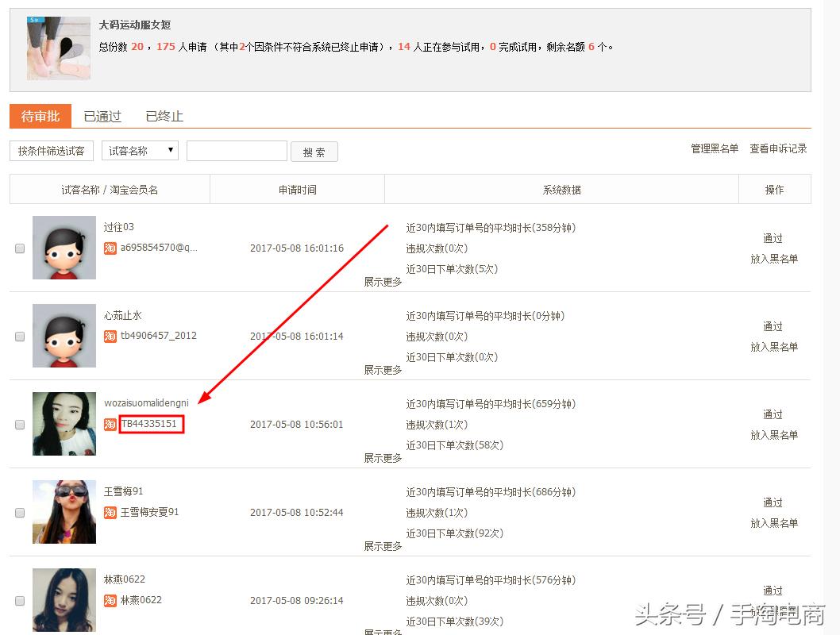Click the highlighted Taobao icon beside TB44335151
The height and width of the screenshot is (635, 840).
click(110, 424)
